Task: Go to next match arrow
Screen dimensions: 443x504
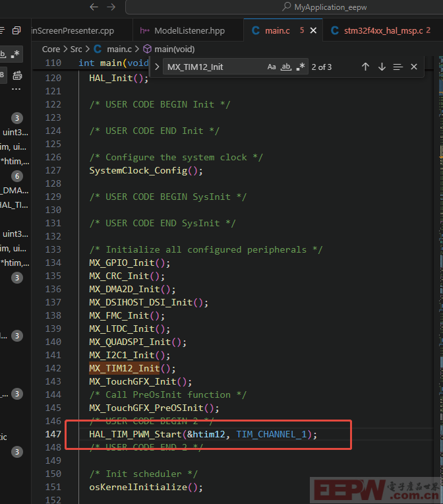Action: tap(382, 67)
